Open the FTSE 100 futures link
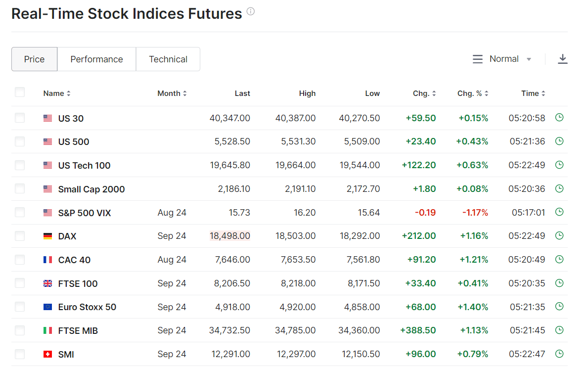This screenshot has height=367, width=588. [x=78, y=284]
